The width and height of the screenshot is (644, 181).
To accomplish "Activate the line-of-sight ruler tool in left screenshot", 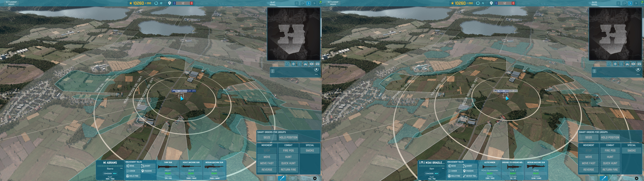I will coord(282,178).
